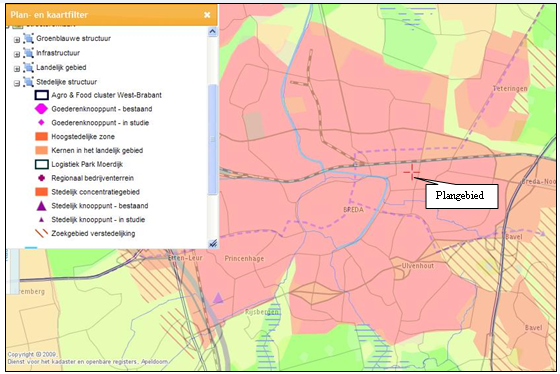
Task: Select 'Stedelijk knooppunt - bestaand' legend text
Action: point(100,206)
